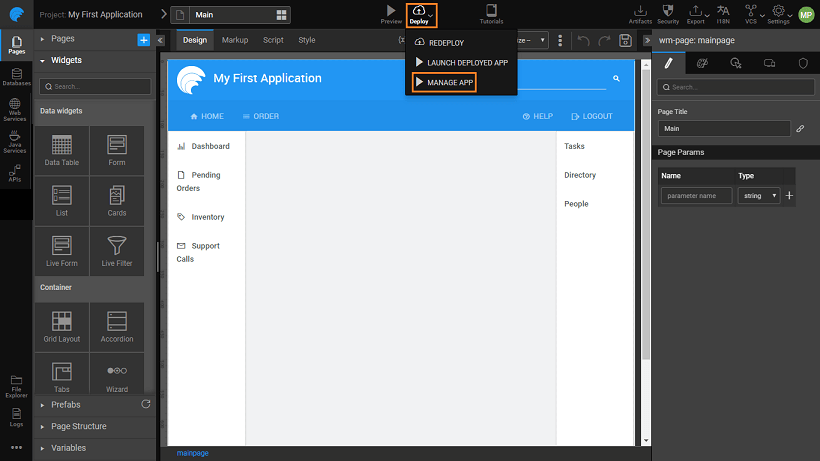This screenshot has height=461, width=820.
Task: Click the Logout link in the app nav
Action: (x=591, y=116)
